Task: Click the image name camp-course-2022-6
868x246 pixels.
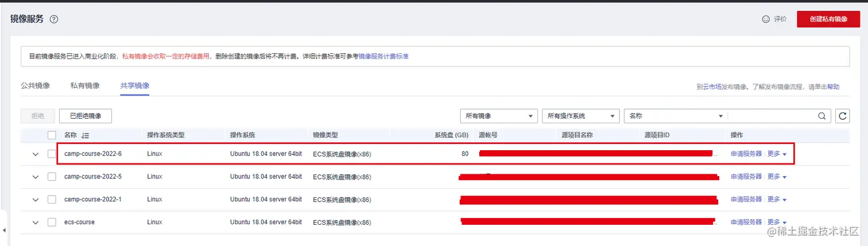Action: (93, 154)
